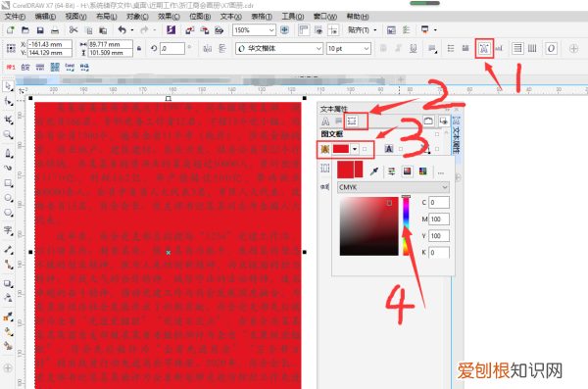The height and width of the screenshot is (389, 588).
Task: Click the interactive OpenType O icon
Action: (551, 48)
